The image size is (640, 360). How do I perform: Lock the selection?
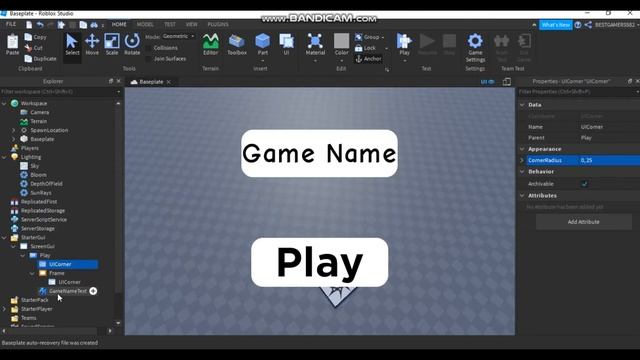click(x=365, y=48)
